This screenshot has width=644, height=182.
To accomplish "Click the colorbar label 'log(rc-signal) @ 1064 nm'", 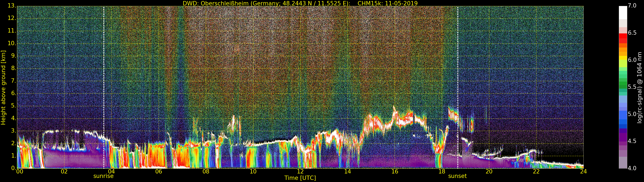I will click(639, 88).
